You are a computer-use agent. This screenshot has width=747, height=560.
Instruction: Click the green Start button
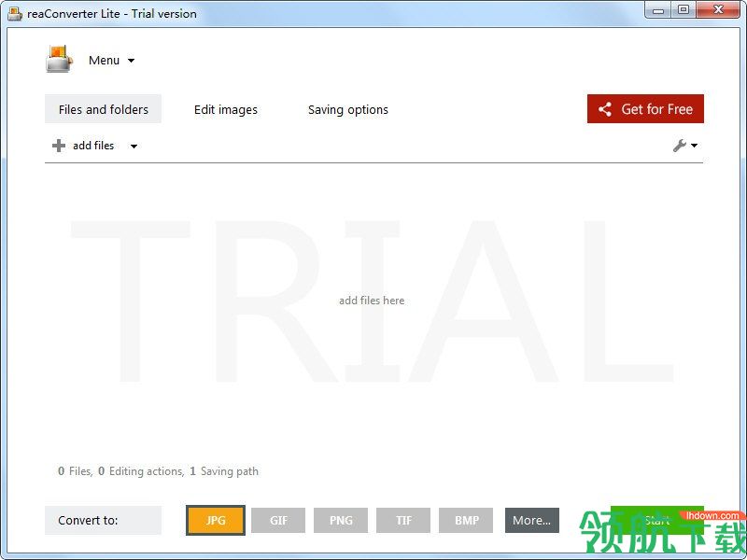pyautogui.click(x=657, y=520)
